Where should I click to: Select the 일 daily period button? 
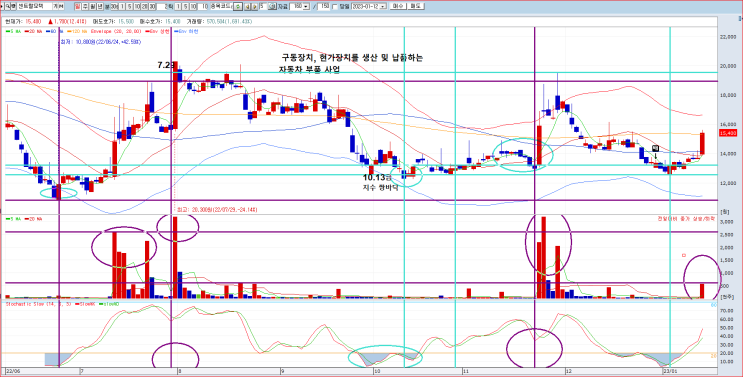(x=78, y=7)
